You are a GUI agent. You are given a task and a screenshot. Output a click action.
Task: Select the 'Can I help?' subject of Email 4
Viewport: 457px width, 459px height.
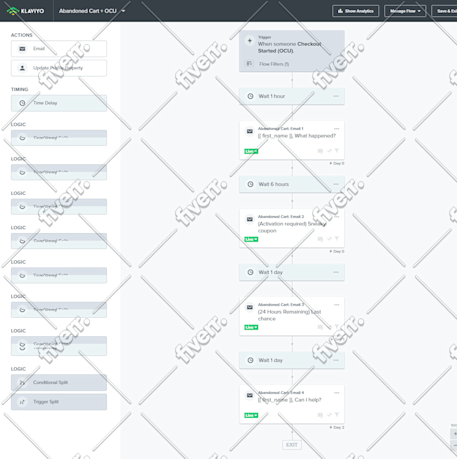coord(290,400)
